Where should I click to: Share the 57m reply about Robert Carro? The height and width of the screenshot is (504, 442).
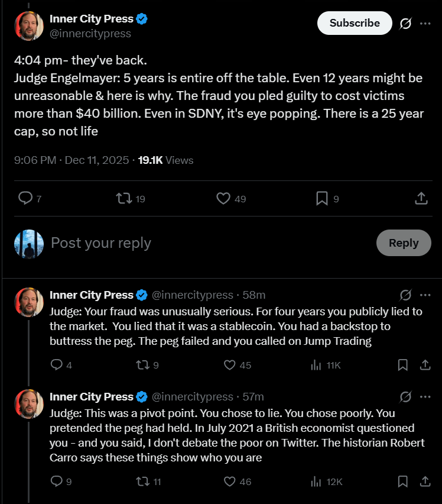point(424,482)
